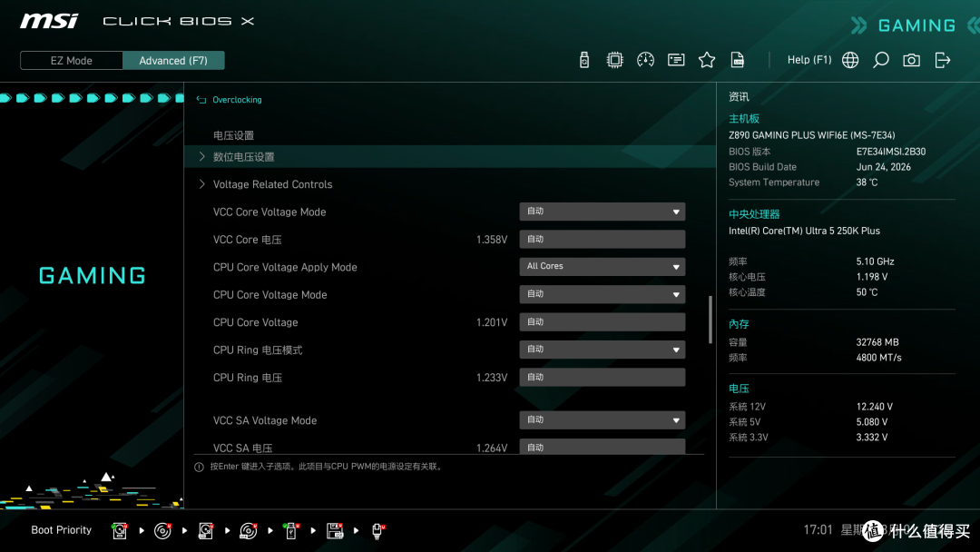Switch to EZ Mode
This screenshot has width=980, height=552.
tap(72, 61)
